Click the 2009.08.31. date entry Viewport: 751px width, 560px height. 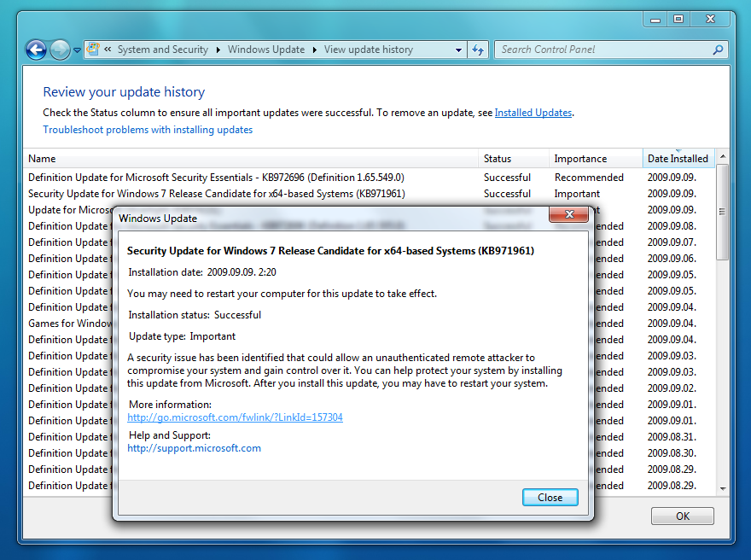pyautogui.click(x=672, y=437)
